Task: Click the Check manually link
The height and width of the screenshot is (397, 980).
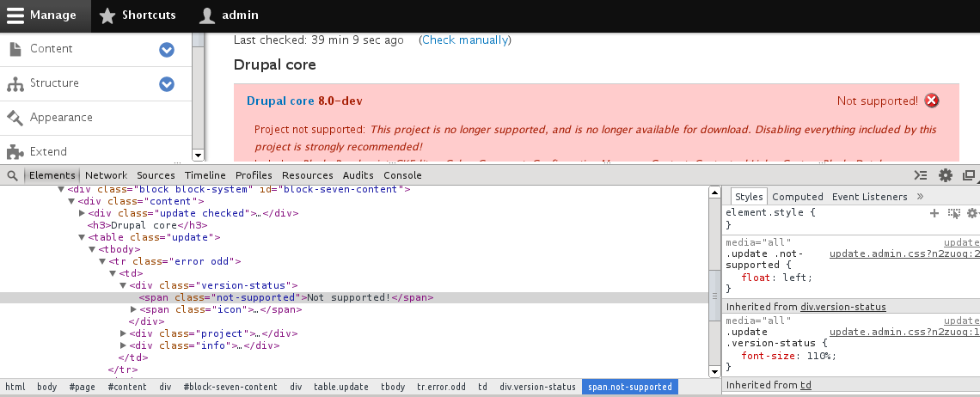Action: tap(464, 40)
